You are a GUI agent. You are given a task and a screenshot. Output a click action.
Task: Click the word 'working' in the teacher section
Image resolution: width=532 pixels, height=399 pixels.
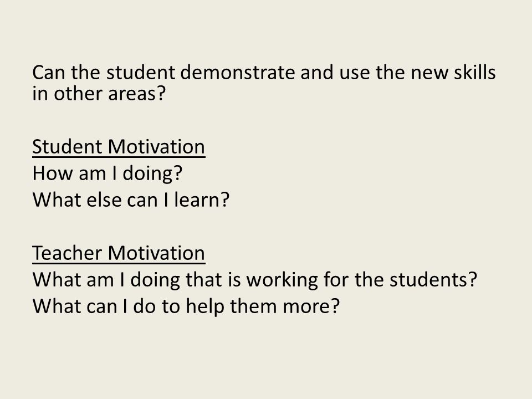click(282, 280)
